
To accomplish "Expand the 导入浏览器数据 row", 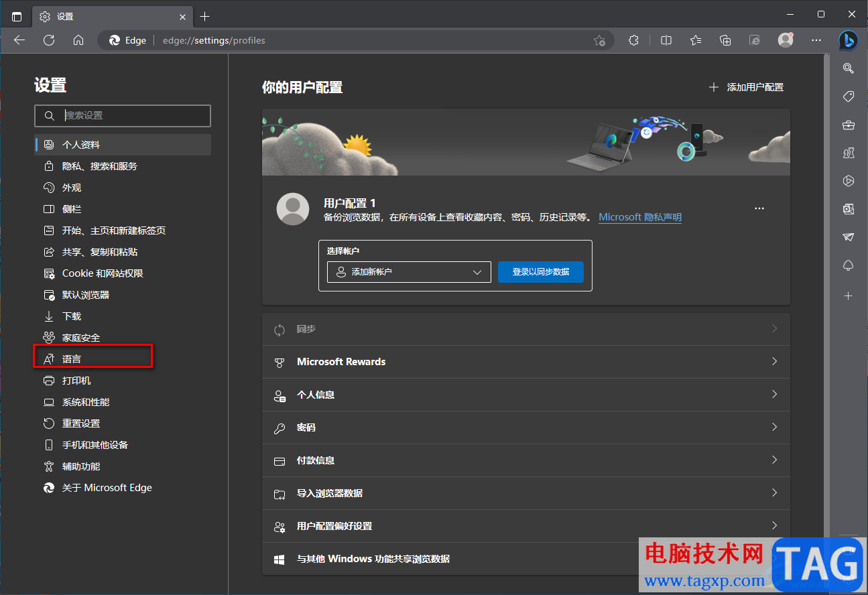I will coord(526,493).
